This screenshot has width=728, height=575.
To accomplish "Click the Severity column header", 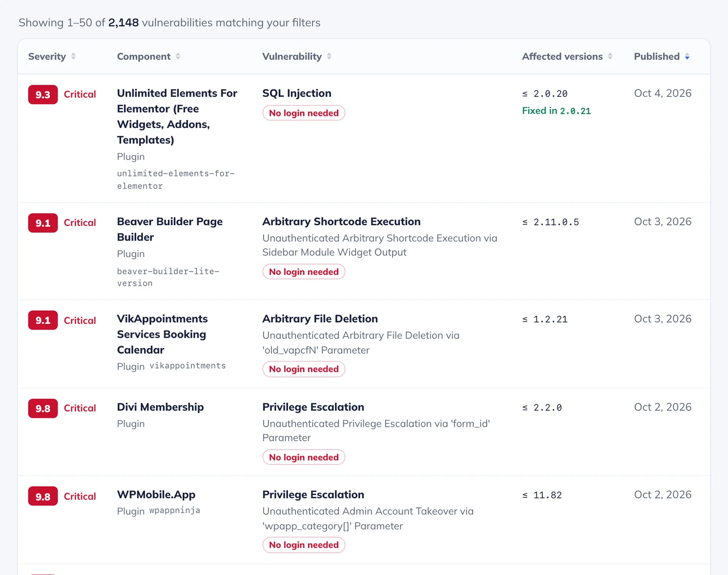I will pyautogui.click(x=47, y=56).
